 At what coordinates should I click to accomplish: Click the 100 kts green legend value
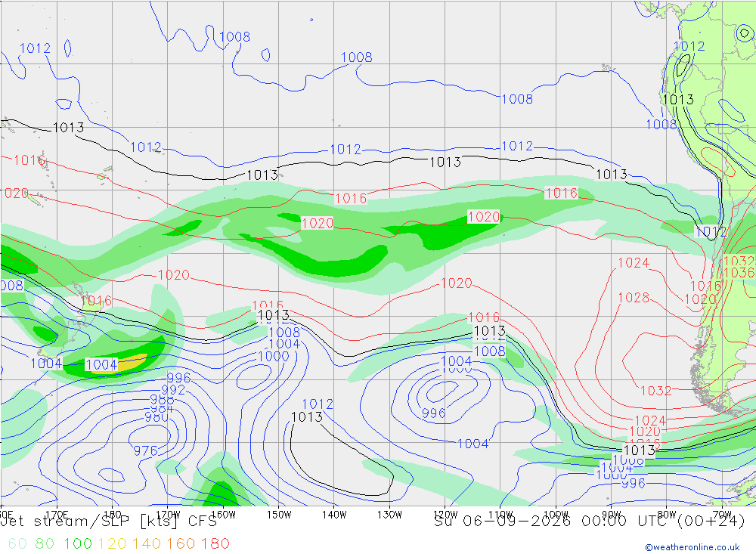coord(78,543)
